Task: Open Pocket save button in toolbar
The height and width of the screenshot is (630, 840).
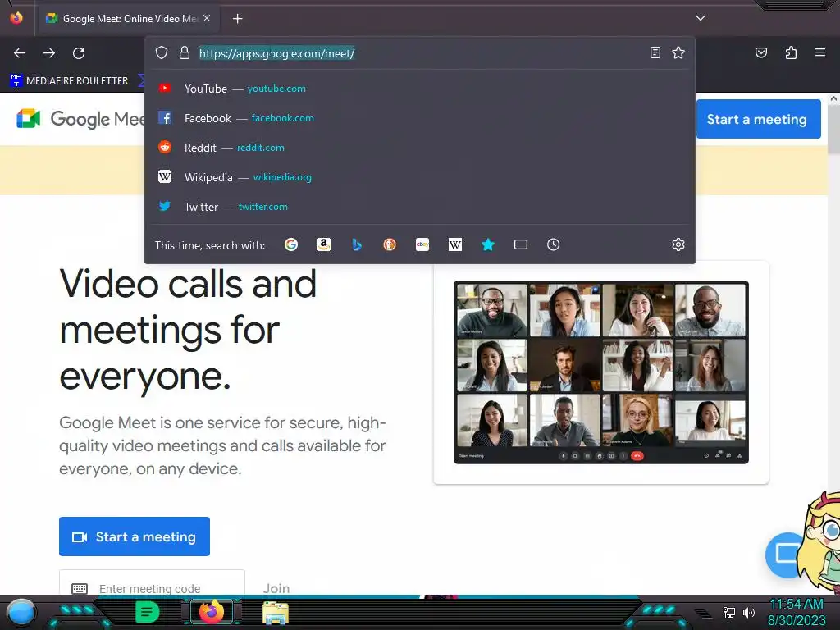Action: [x=761, y=52]
